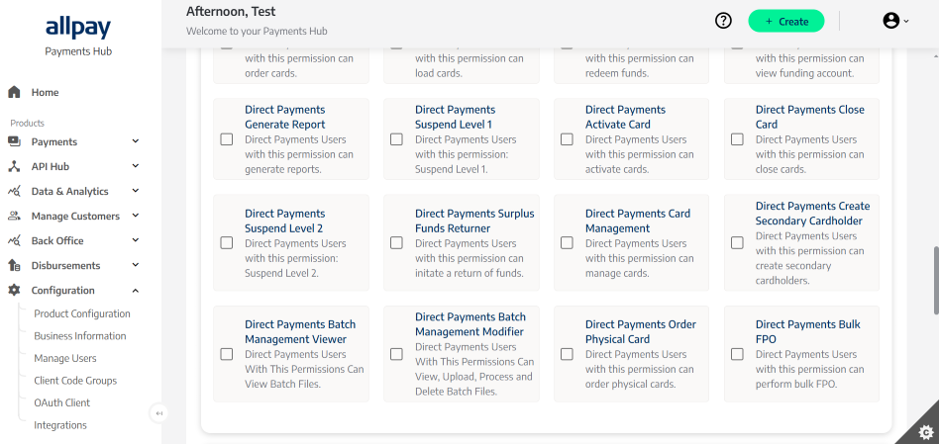The image size is (939, 444).
Task: Open the OAuth Client link
Action: point(62,403)
